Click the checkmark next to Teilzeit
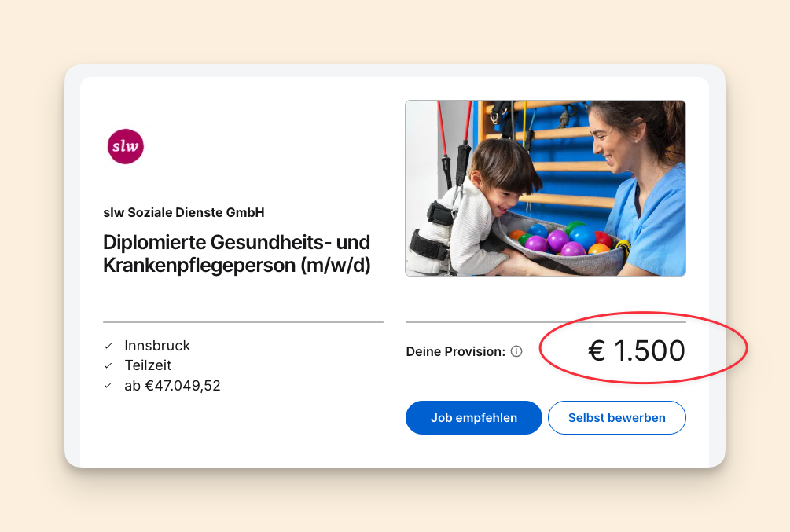 [108, 365]
